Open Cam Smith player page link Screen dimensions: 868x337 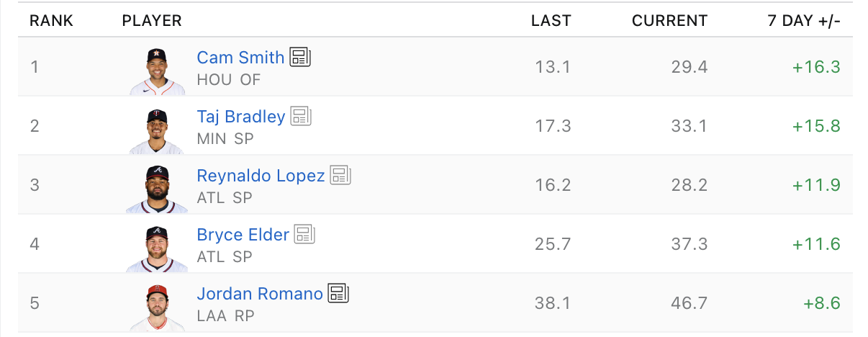pyautogui.click(x=240, y=58)
